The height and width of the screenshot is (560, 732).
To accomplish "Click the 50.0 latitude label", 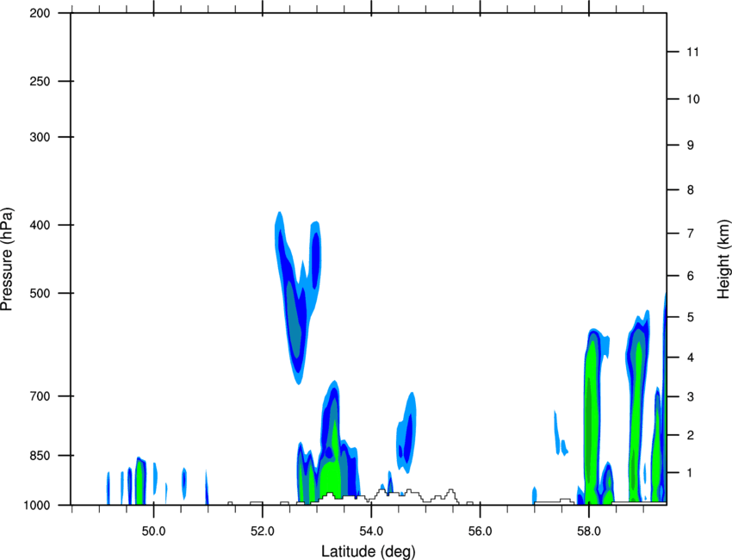I will 153,532.
